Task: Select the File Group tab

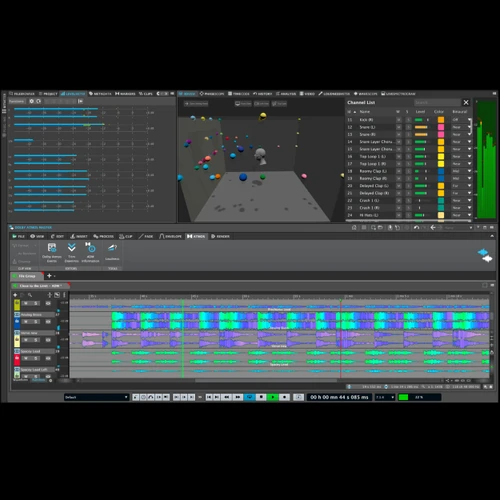Action: tap(27, 276)
